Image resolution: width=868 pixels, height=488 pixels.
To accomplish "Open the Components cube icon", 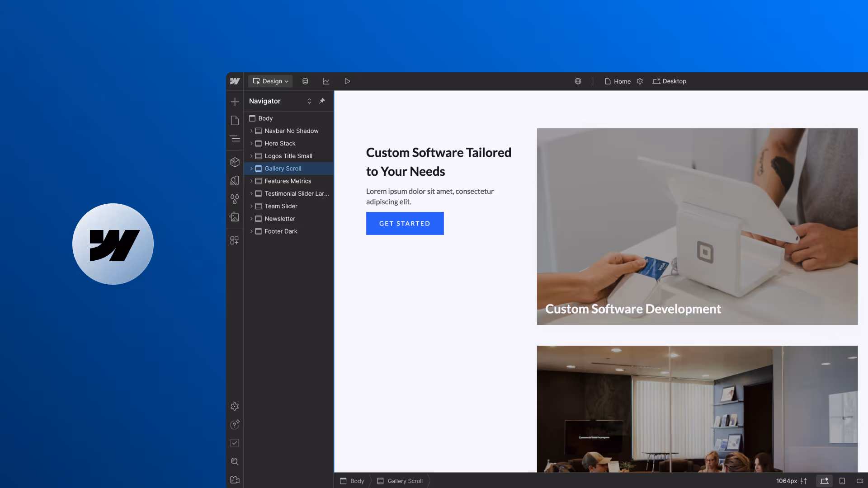I will point(235,162).
